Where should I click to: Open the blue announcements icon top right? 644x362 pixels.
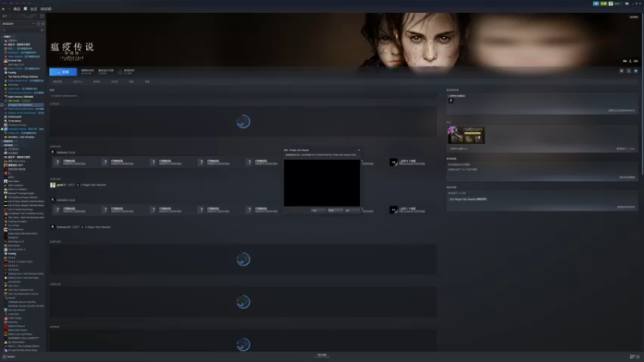pyautogui.click(x=596, y=3)
